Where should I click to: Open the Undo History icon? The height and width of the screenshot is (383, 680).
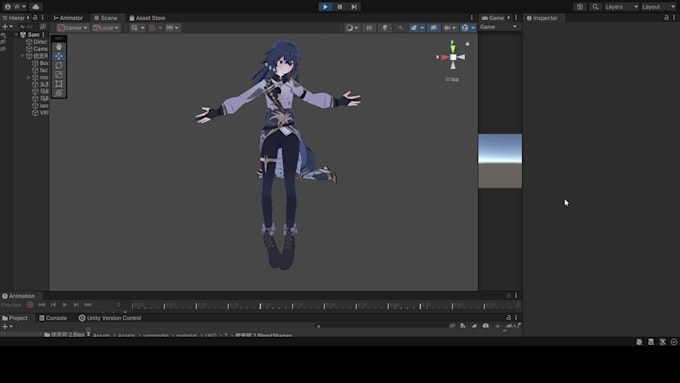[x=580, y=7]
